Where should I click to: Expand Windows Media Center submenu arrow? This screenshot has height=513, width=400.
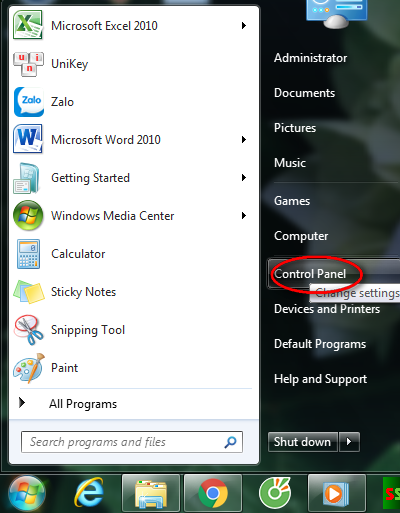tap(244, 216)
